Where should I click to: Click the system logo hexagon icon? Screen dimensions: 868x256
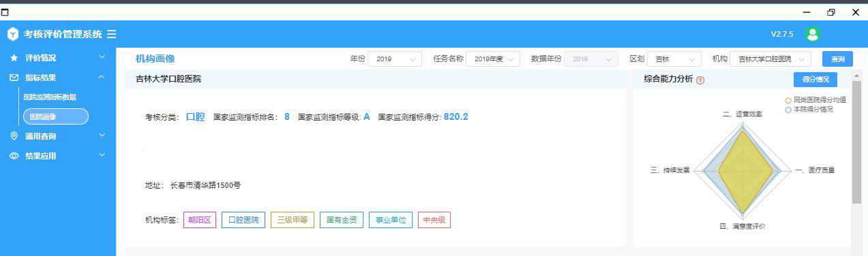[x=13, y=34]
